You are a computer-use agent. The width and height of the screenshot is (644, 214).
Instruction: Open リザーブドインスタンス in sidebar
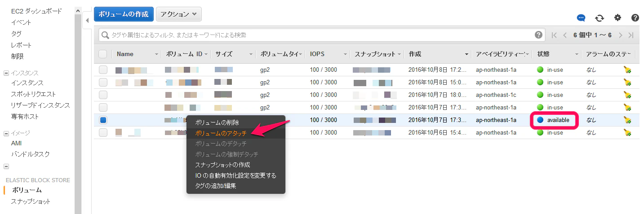[40, 105]
